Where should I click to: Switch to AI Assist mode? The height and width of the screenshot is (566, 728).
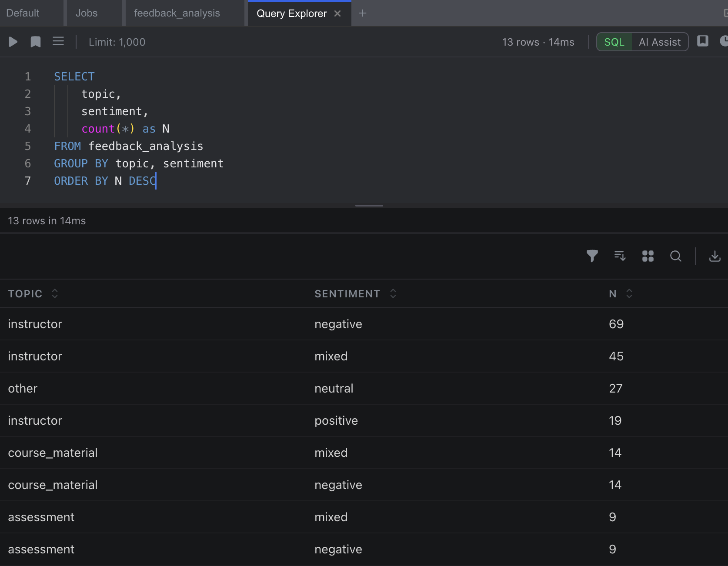pyautogui.click(x=660, y=42)
